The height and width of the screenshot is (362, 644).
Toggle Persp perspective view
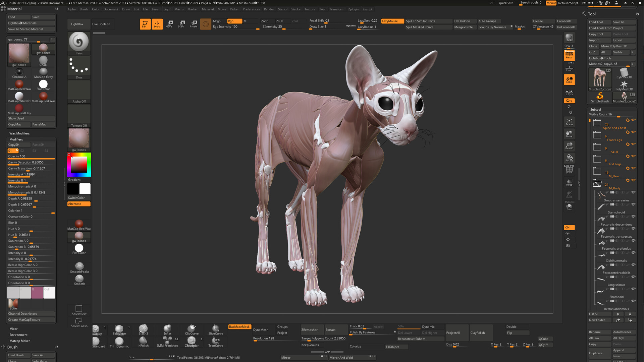(x=569, y=55)
